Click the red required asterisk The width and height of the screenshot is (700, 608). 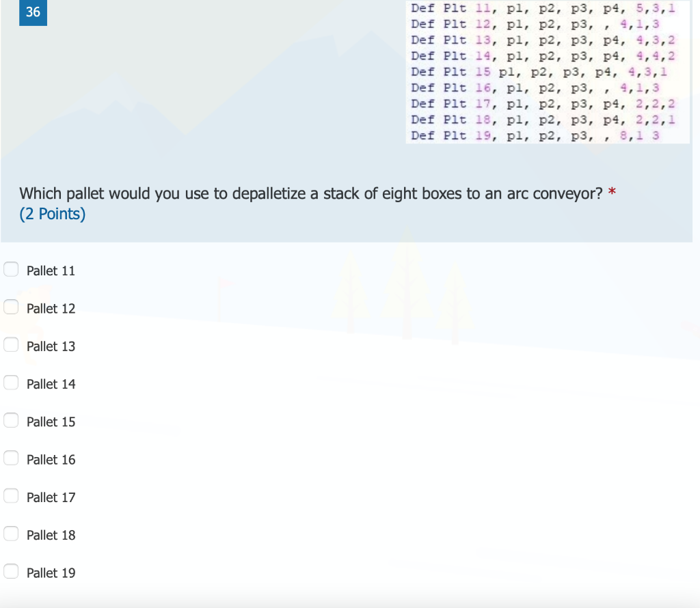click(611, 191)
